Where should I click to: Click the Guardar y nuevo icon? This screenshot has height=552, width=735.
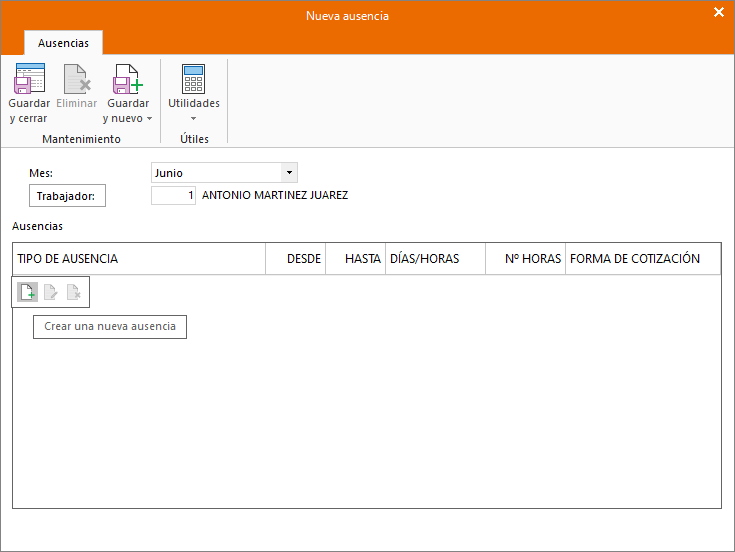128,79
